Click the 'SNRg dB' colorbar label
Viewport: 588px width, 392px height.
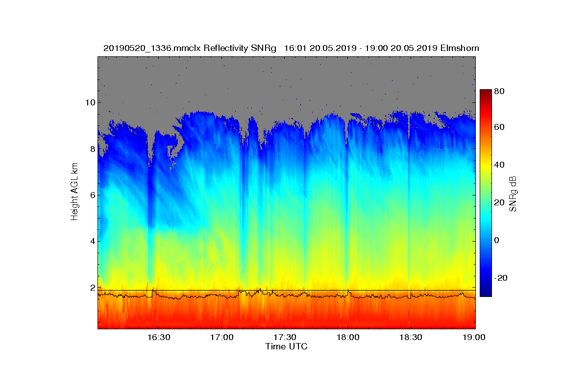513,194
